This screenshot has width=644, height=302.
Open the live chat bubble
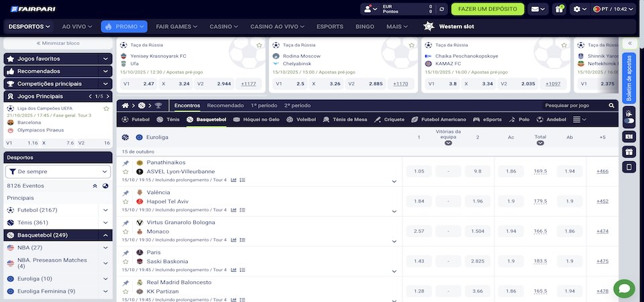tap(624, 289)
